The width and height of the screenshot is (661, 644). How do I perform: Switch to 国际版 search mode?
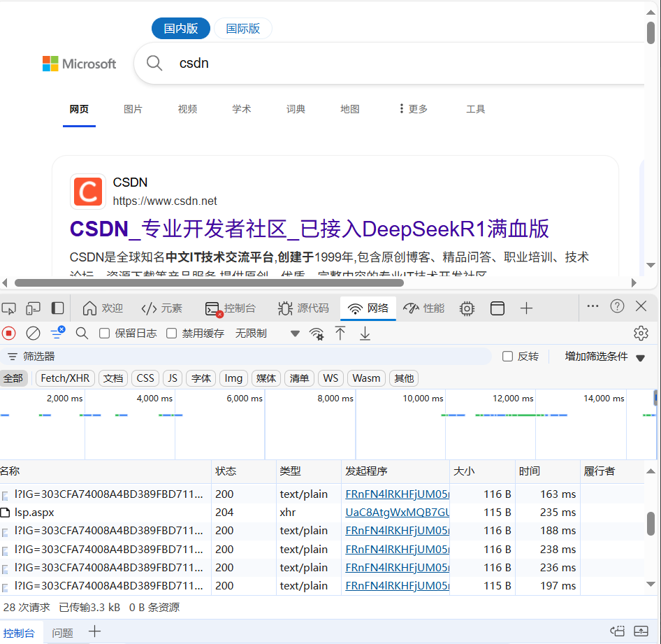point(243,28)
